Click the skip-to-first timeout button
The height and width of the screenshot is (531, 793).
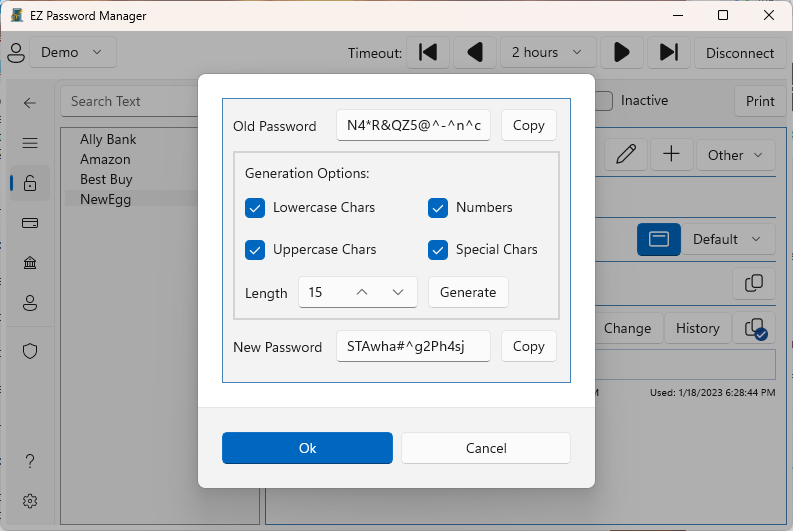click(x=428, y=52)
